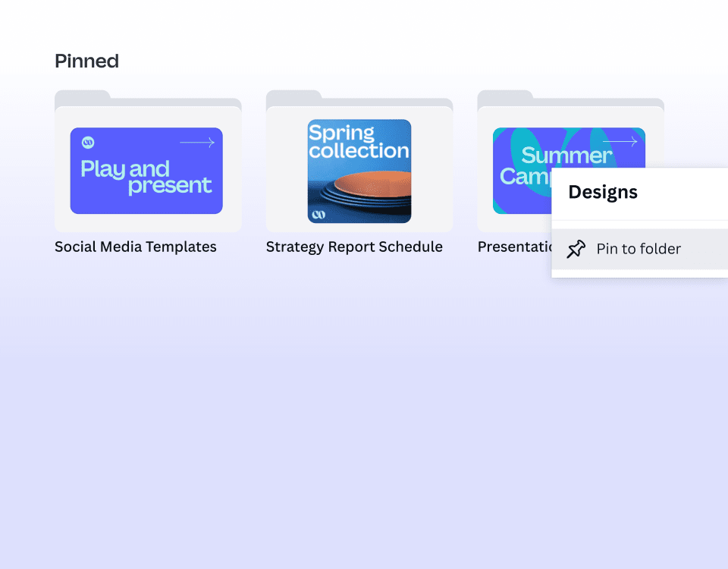Click the 'Play and present' title text
728x569 pixels.
(146, 177)
